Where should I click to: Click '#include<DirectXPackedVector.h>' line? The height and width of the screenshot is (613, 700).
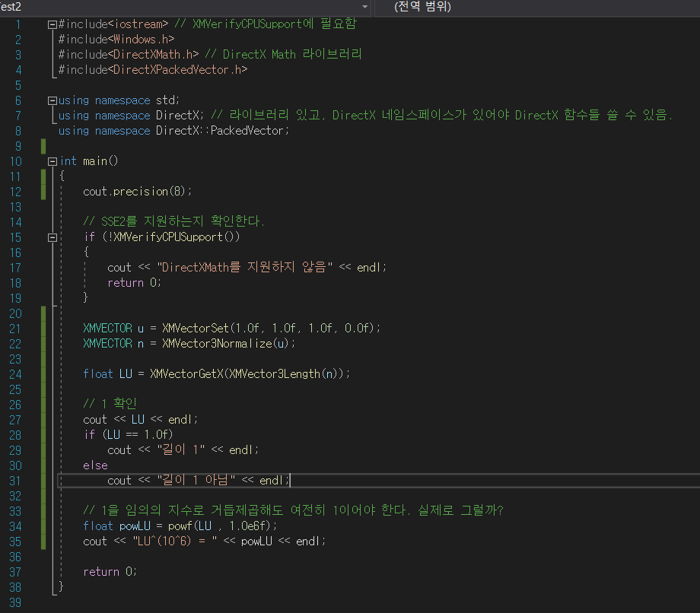pyautogui.click(x=153, y=70)
